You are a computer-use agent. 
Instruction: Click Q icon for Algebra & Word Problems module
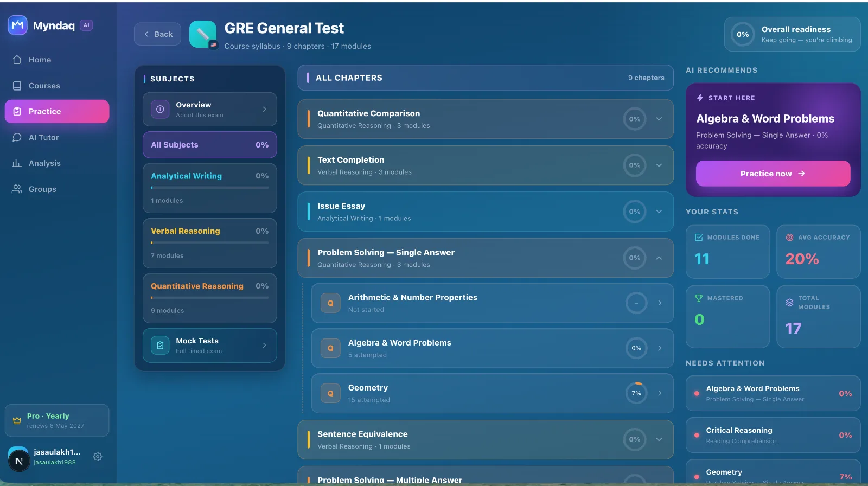pos(330,348)
